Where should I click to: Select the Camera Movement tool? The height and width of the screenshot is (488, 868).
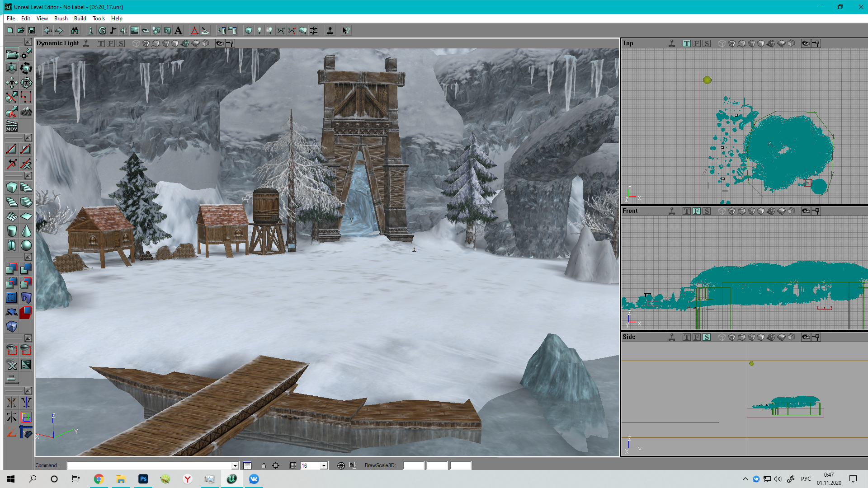tap(12, 54)
